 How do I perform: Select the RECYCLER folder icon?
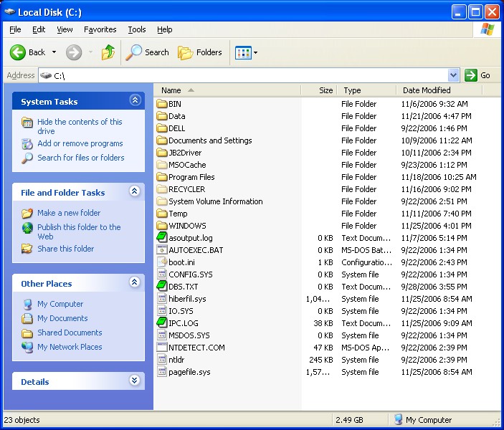[x=162, y=189]
